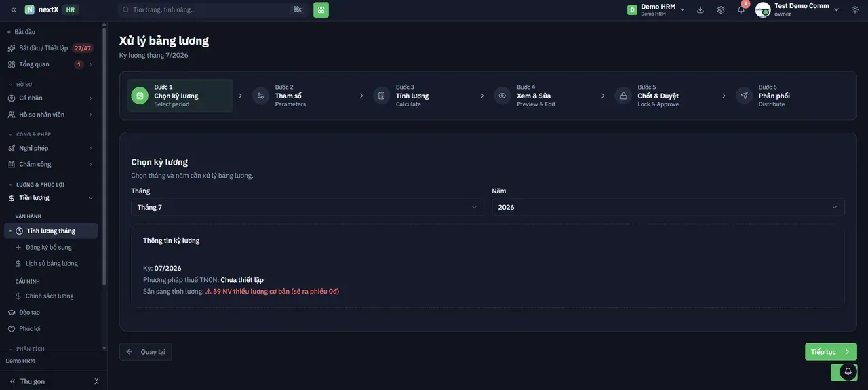The image size is (868, 390).
Task: Focus the Tìm trang, tính năng search box
Action: tap(212, 9)
